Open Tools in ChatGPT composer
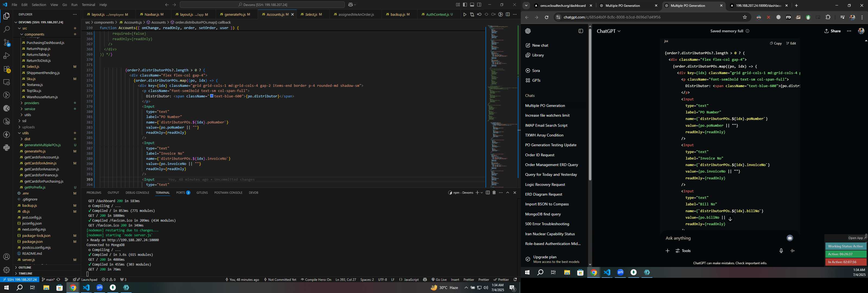This screenshot has height=293, width=868. (683, 251)
